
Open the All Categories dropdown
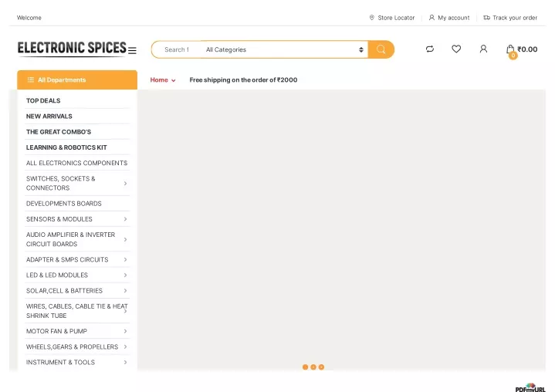pos(285,49)
